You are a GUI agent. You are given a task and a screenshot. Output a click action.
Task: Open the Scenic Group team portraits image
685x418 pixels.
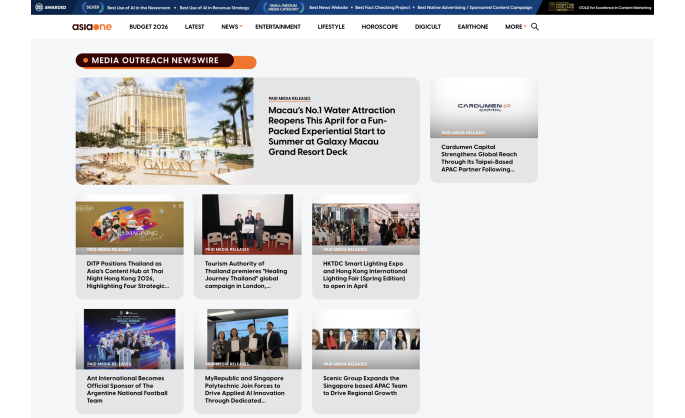pyautogui.click(x=366, y=339)
